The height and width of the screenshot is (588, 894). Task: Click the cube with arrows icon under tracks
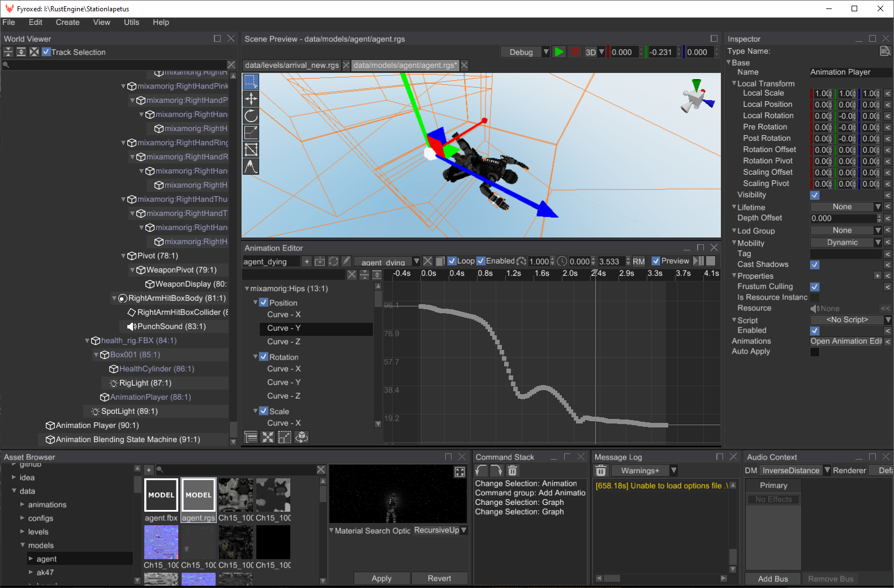click(302, 437)
